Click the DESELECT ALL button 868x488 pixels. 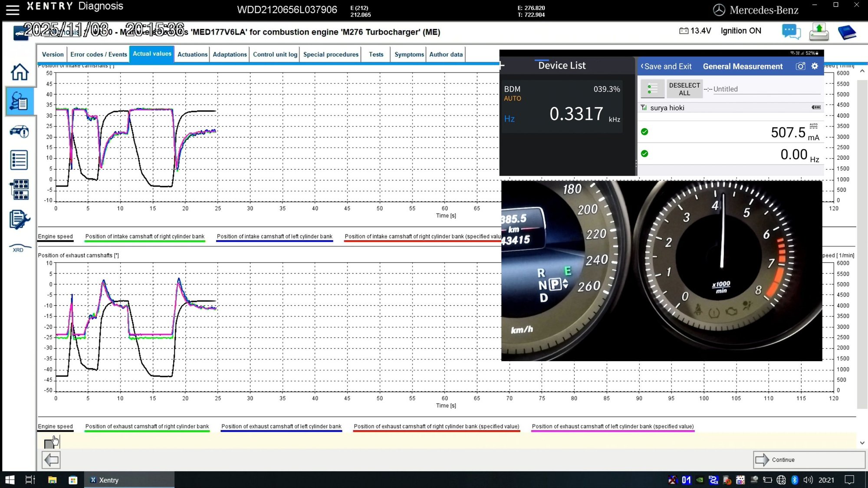tap(684, 89)
